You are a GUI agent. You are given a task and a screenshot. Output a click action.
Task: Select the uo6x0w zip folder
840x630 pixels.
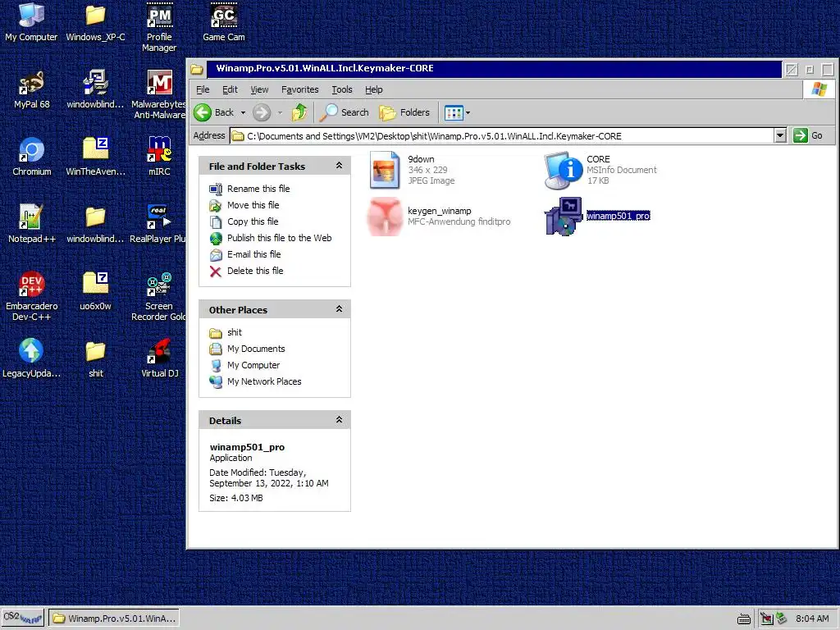pyautogui.click(x=95, y=291)
